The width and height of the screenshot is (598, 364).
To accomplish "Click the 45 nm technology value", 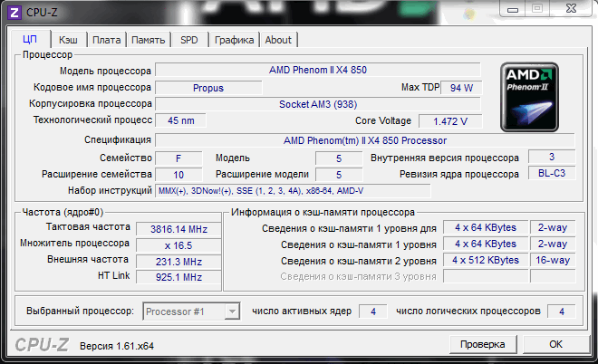I will (181, 120).
